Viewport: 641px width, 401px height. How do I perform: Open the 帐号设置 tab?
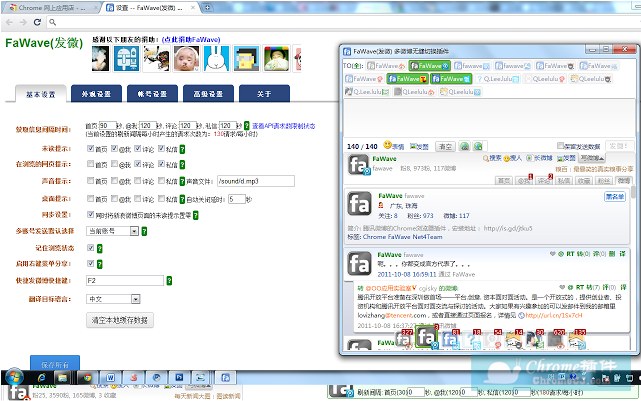click(152, 94)
